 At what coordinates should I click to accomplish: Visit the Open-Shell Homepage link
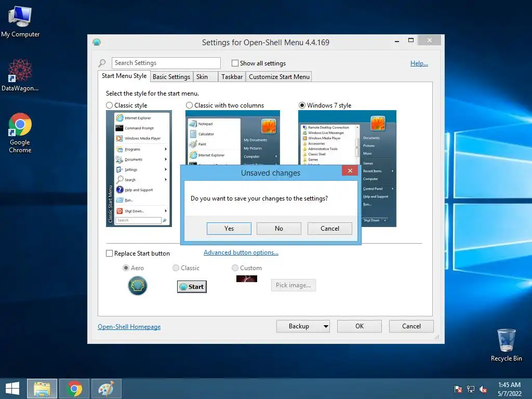(x=129, y=327)
